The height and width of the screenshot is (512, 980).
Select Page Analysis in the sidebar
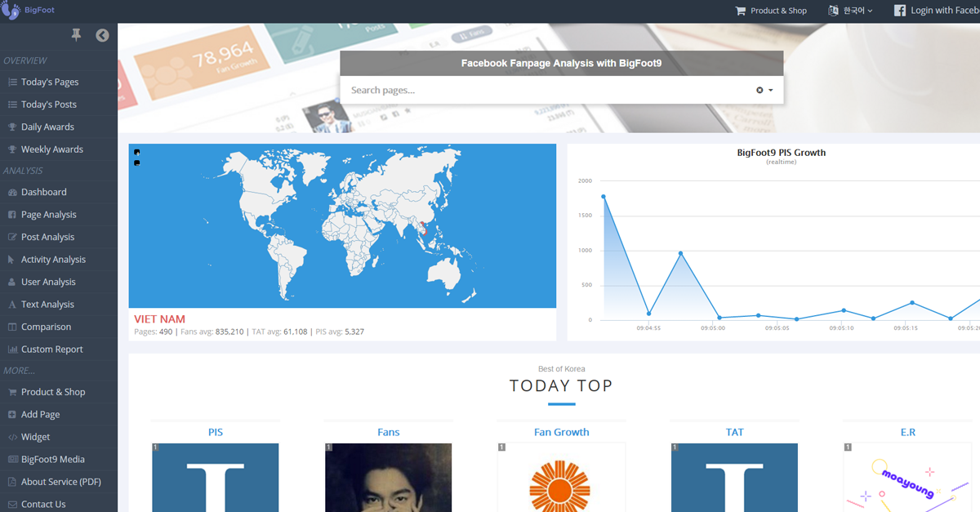tap(59, 215)
